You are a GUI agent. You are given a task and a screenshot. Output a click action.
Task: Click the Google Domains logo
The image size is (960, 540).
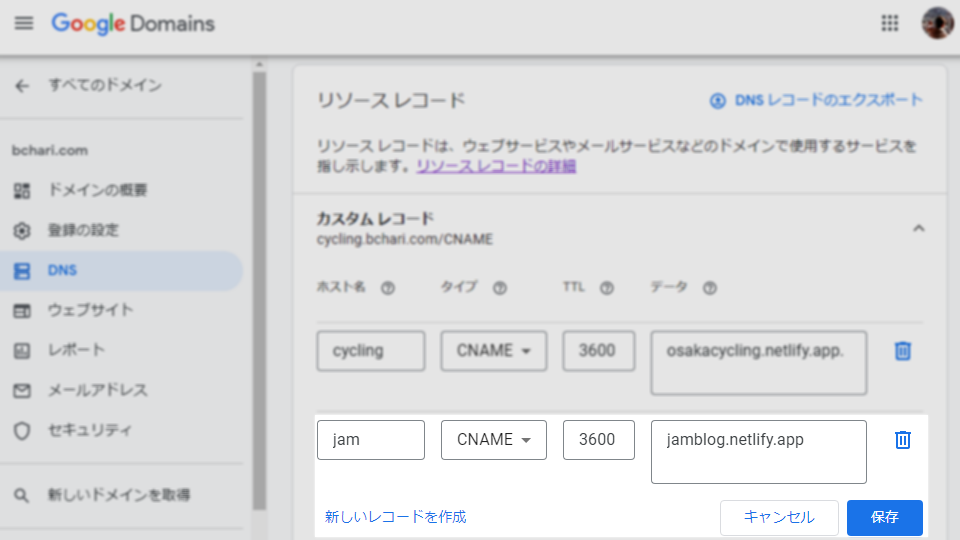tap(133, 24)
